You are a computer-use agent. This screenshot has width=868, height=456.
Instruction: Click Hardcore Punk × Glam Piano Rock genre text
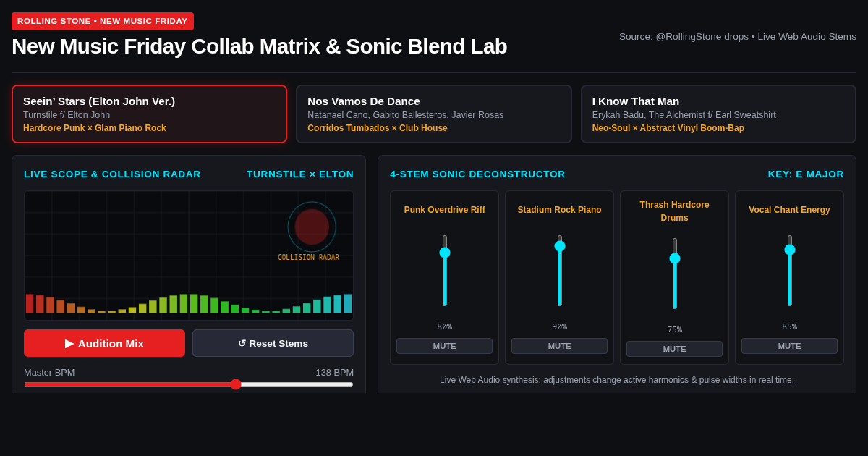click(x=95, y=128)
